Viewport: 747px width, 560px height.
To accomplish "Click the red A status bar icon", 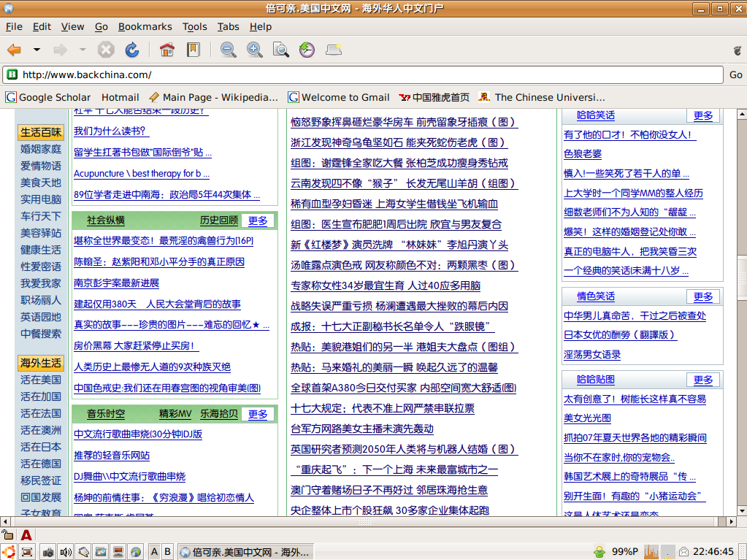I will (x=26, y=534).
